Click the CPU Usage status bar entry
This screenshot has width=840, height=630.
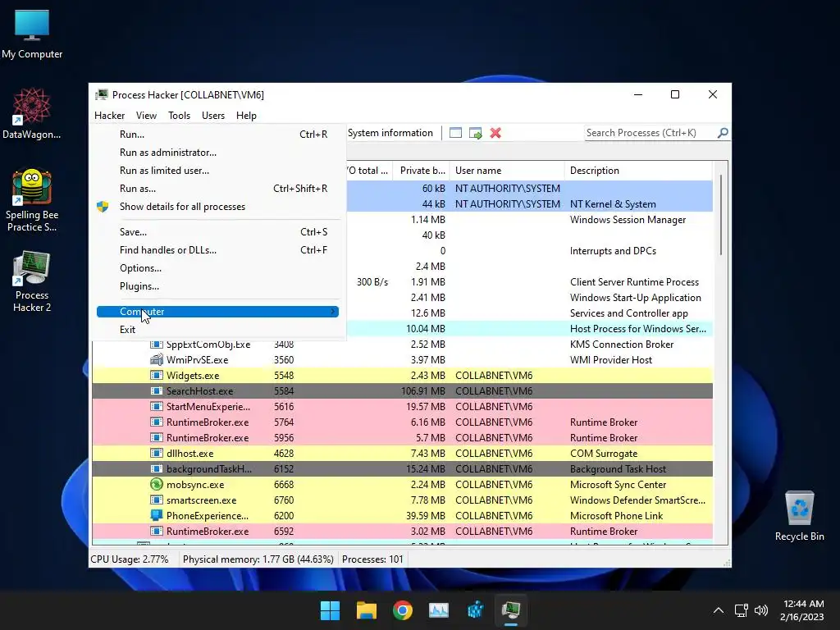click(129, 559)
